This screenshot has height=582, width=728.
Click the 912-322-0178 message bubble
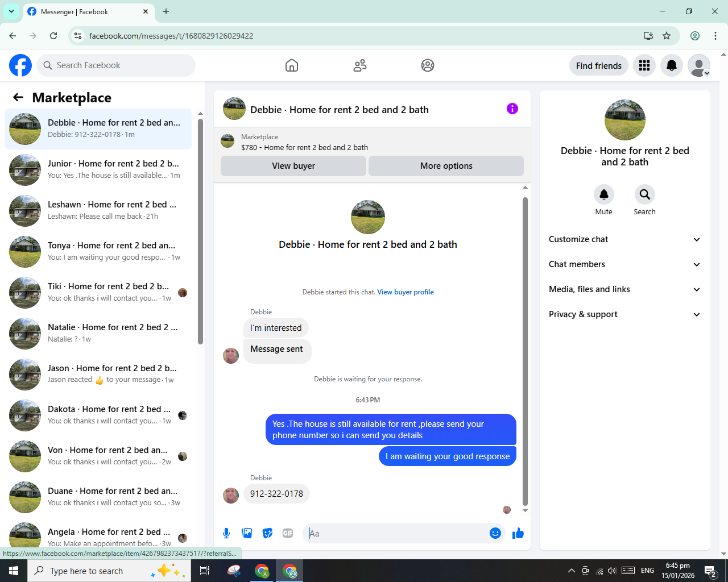(277, 494)
